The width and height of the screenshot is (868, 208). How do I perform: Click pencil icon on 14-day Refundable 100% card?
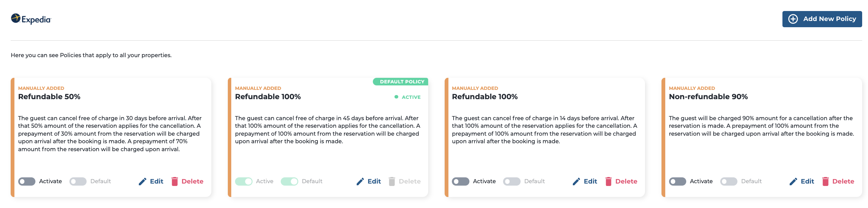pos(577,181)
